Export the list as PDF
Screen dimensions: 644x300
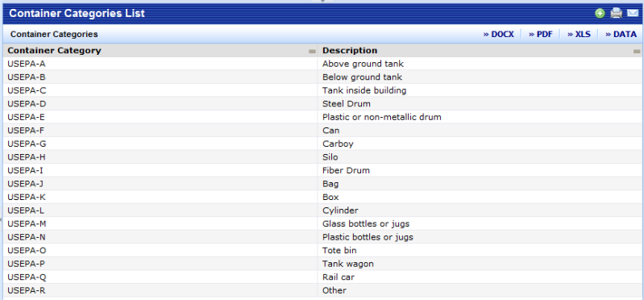pos(541,35)
